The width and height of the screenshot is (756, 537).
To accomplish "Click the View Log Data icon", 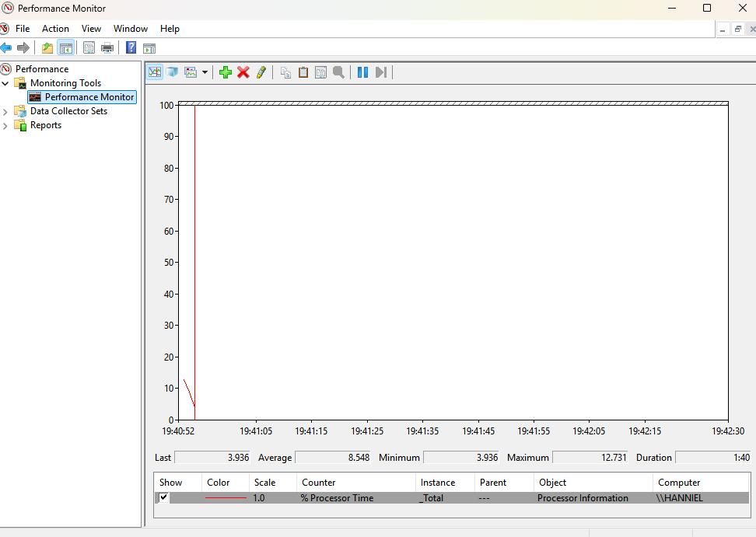I will point(172,72).
